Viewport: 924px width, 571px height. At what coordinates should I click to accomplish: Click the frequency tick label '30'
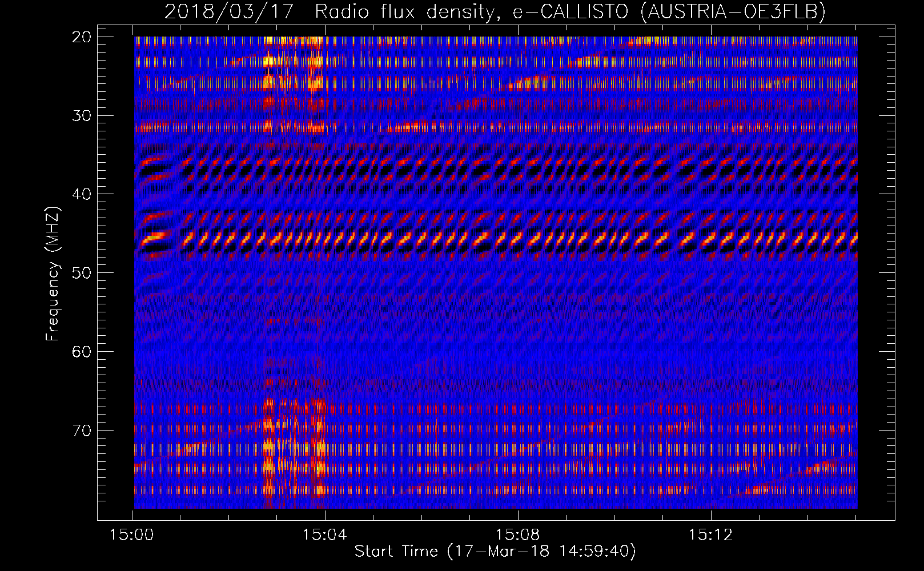coord(82,115)
